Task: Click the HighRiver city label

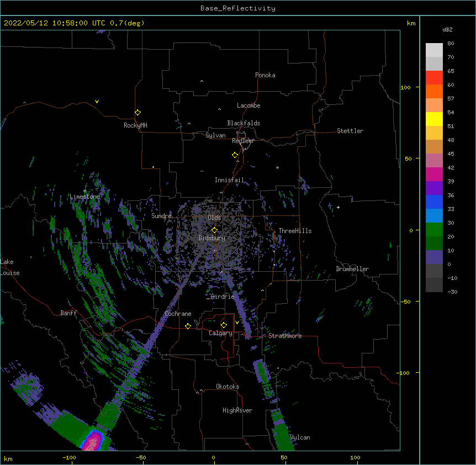Action: 237,410
